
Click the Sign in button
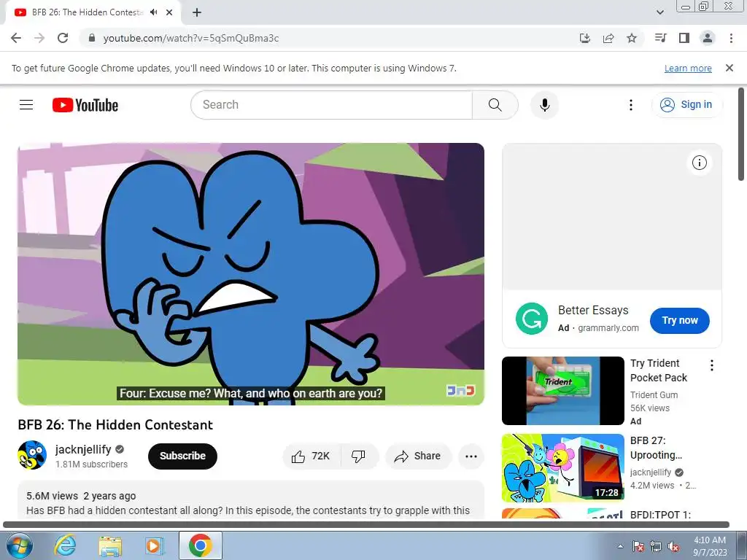click(686, 105)
